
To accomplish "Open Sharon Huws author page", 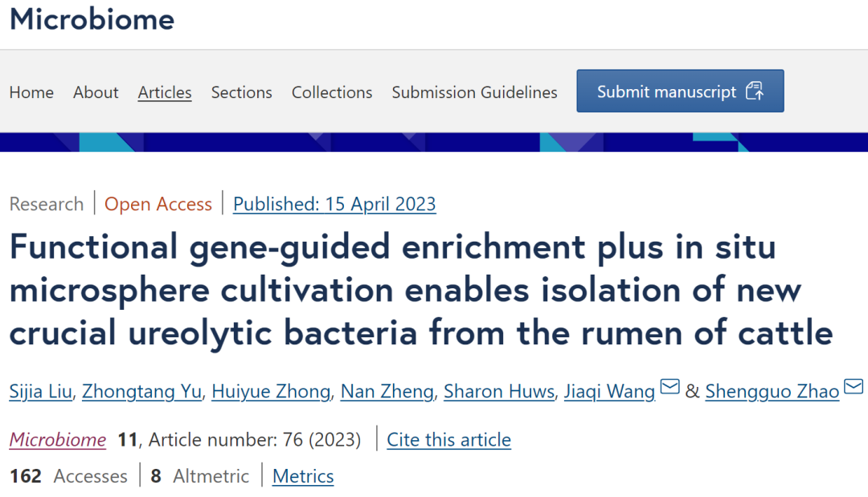I will pos(499,391).
